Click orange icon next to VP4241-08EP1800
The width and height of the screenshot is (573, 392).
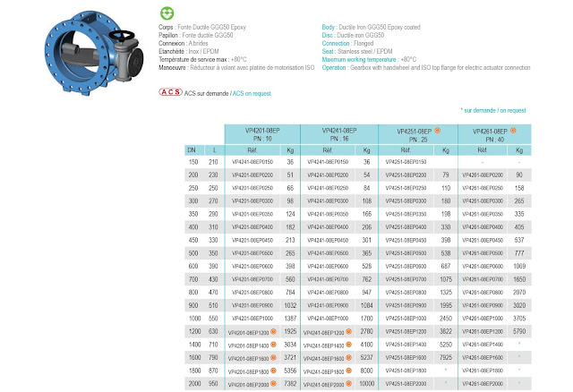click(348, 371)
